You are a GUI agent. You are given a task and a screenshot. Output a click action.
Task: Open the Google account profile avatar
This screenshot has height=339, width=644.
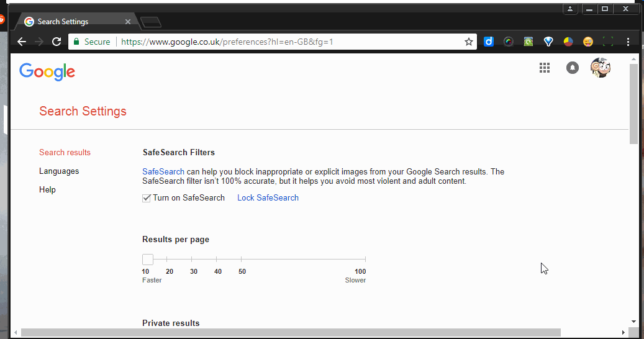tap(600, 68)
